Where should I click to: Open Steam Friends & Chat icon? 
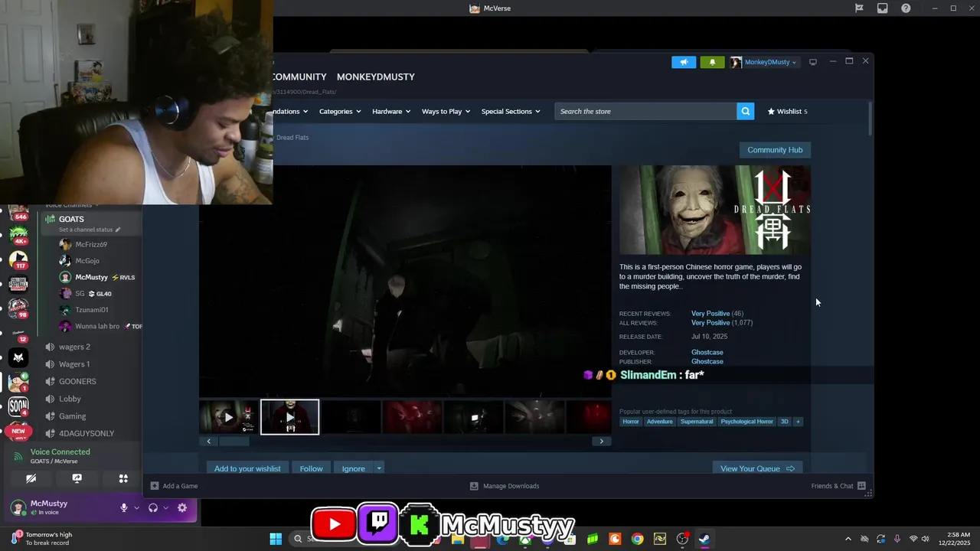(x=861, y=486)
